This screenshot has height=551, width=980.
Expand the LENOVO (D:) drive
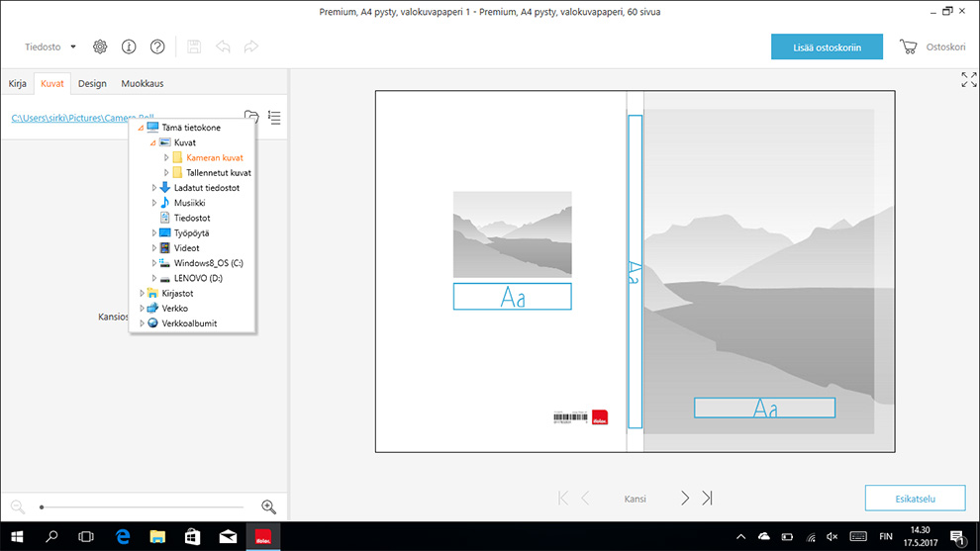point(153,278)
